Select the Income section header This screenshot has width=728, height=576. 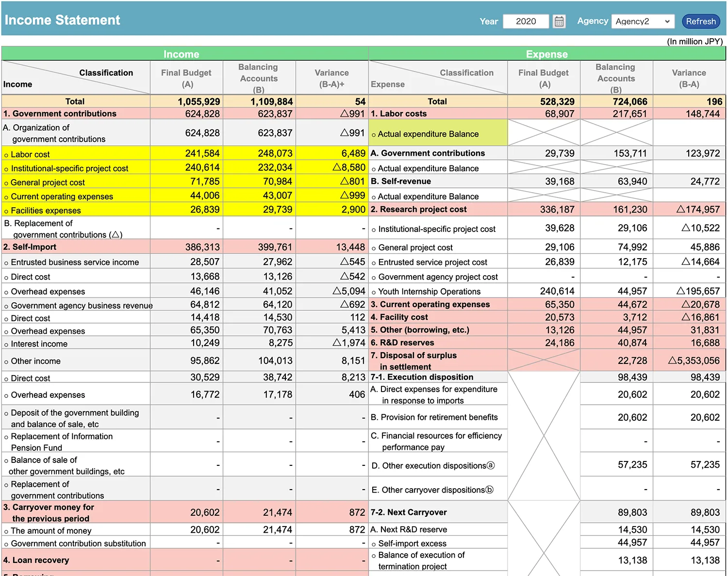[x=185, y=54]
